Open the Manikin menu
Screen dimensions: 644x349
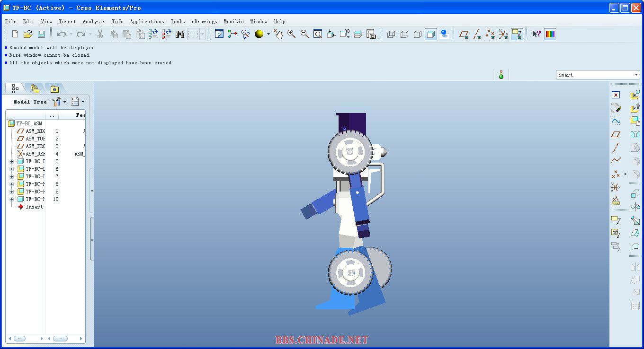[233, 21]
